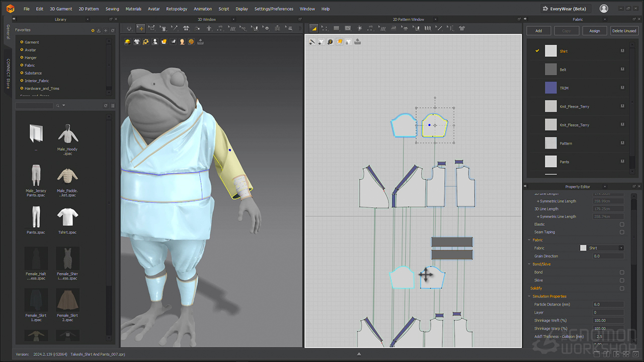Collapse the Simulation Properties section

click(x=529, y=297)
